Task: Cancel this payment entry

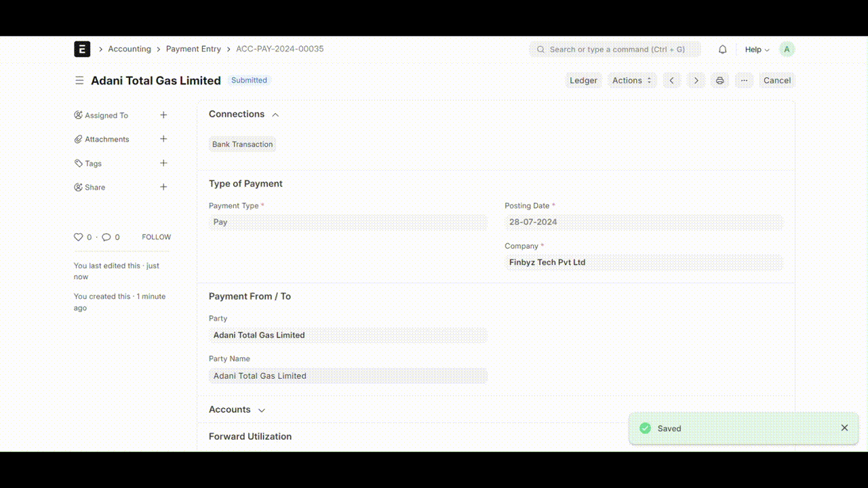Action: click(777, 81)
